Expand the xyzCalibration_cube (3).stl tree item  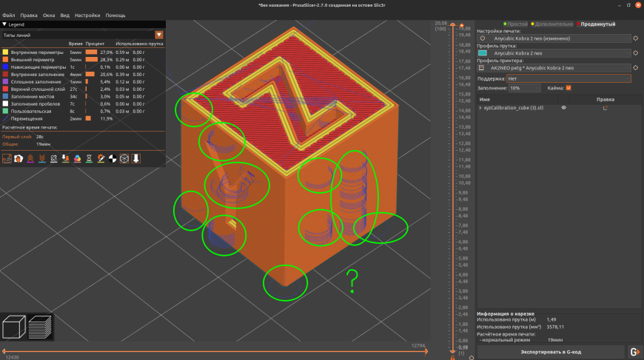[480, 108]
